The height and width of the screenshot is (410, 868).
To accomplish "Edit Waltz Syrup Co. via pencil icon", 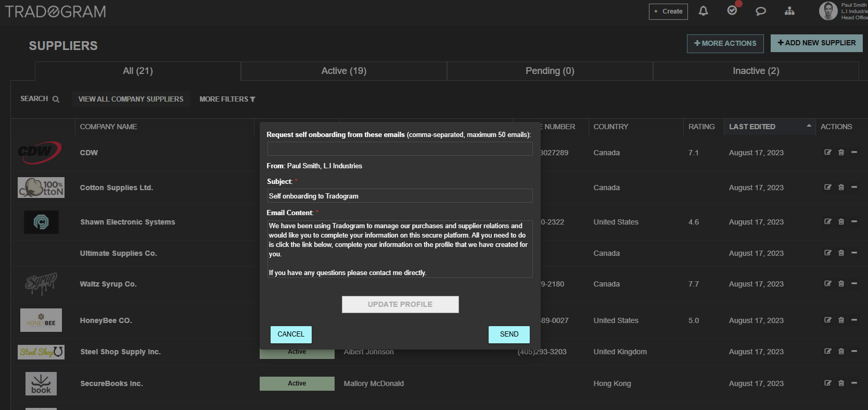I will coord(828,283).
